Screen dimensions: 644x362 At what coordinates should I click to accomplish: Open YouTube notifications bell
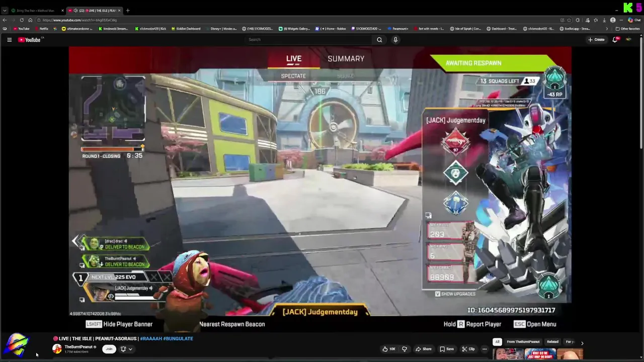click(x=615, y=40)
